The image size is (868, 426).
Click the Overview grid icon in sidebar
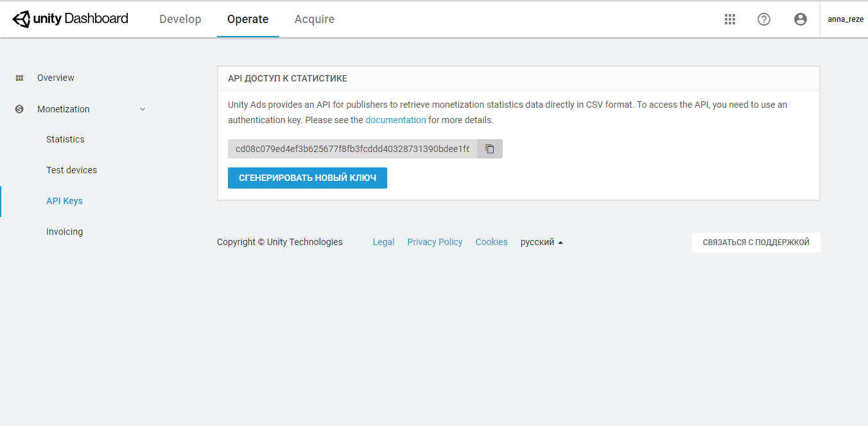(19, 78)
